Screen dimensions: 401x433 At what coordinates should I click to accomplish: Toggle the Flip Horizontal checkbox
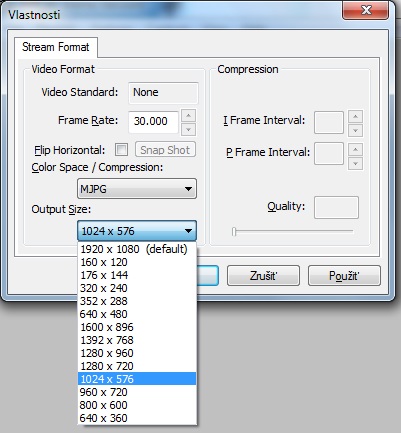click(x=121, y=150)
